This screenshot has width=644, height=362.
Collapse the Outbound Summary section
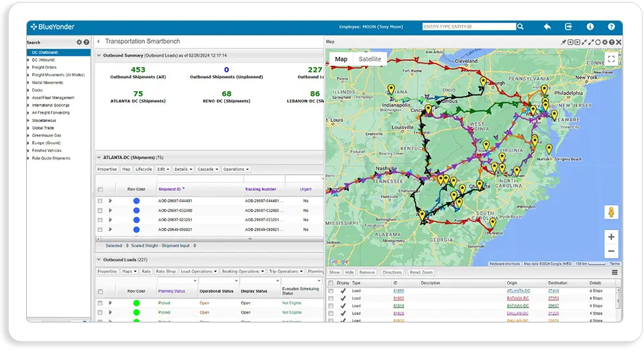point(99,56)
